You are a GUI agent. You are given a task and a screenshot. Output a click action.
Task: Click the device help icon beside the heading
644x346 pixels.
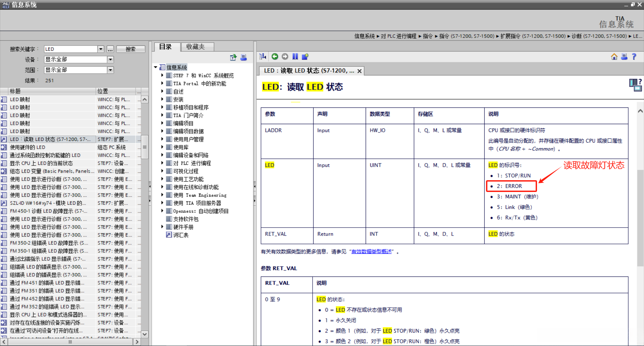coord(635,85)
